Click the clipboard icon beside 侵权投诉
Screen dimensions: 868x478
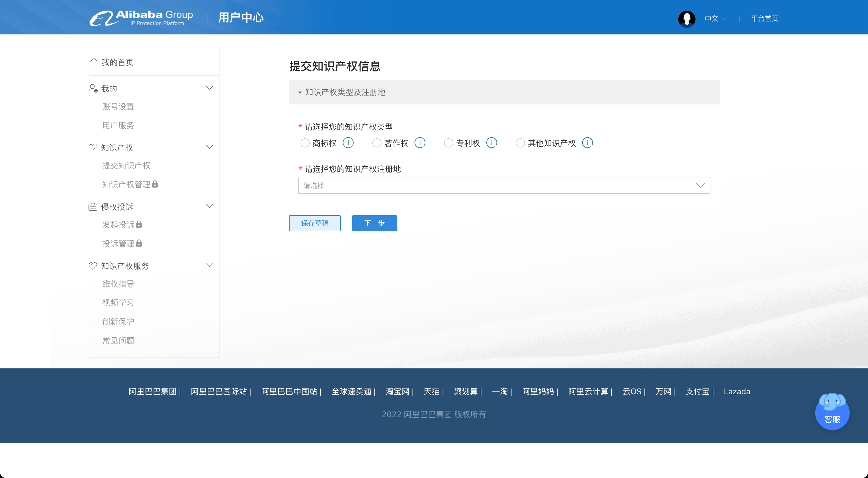93,207
